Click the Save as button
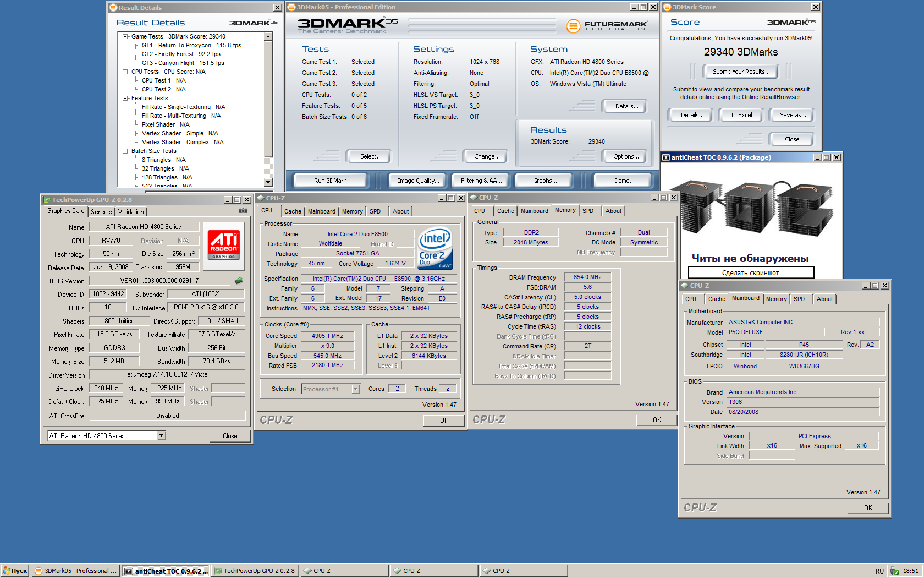Image resolution: width=924 pixels, height=578 pixels. click(793, 115)
